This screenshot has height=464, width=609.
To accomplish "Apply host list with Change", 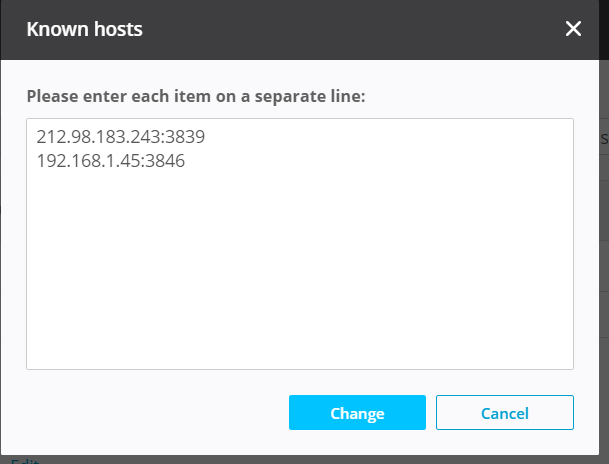I will click(357, 413).
